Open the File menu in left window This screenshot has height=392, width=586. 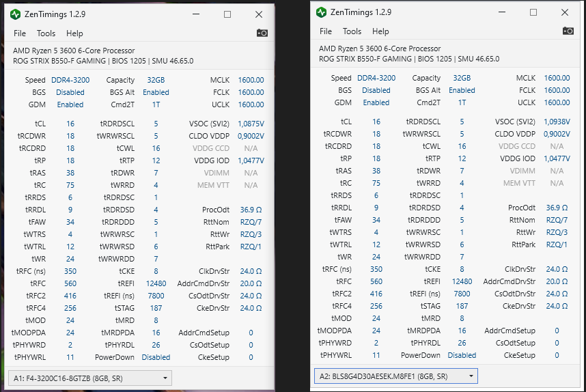tap(20, 33)
